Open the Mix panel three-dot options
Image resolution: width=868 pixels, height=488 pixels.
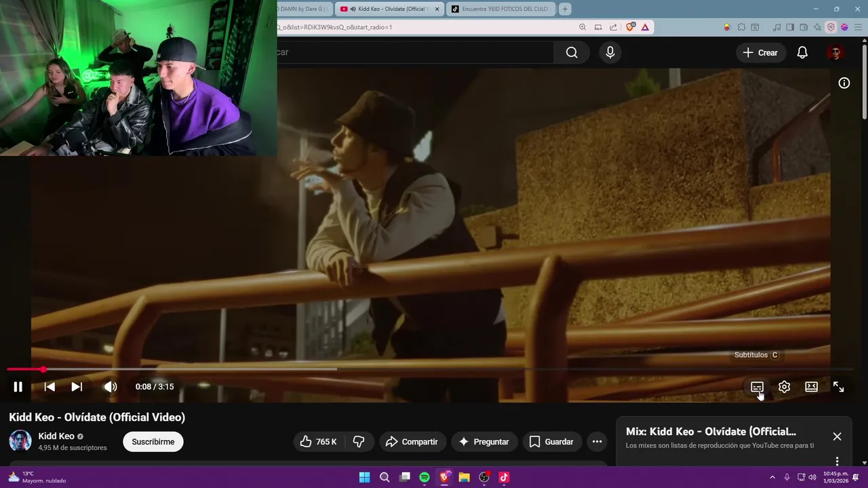[837, 461]
